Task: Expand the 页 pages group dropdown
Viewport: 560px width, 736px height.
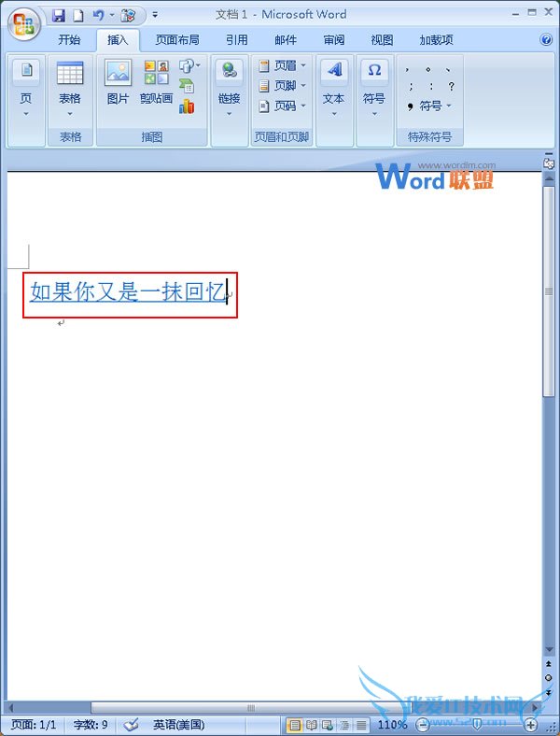Action: (26, 89)
